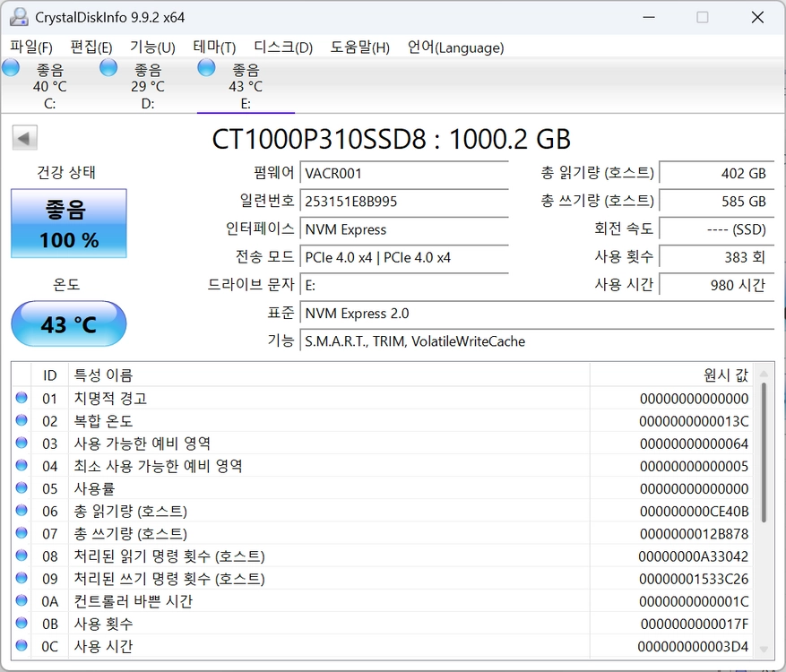This screenshot has height=672, width=786.
Task: Click status icon of row 0B 사용 횟수
Action: (22, 623)
